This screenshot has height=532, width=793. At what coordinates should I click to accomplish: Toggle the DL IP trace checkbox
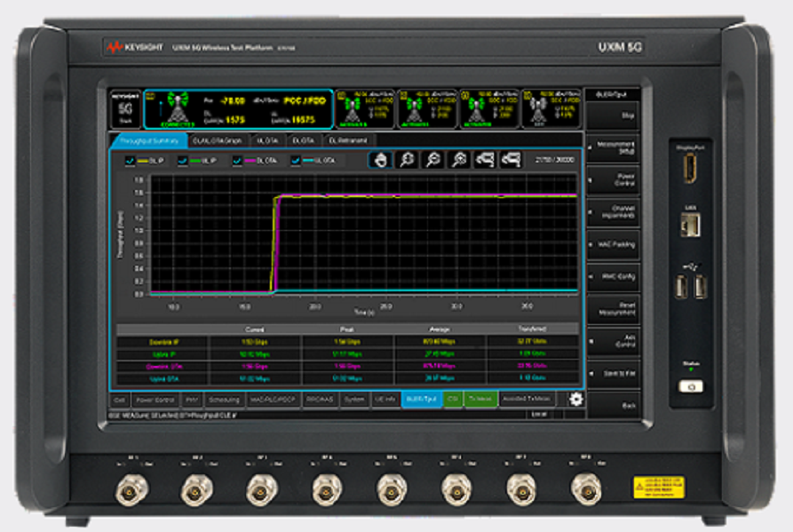[x=131, y=161]
